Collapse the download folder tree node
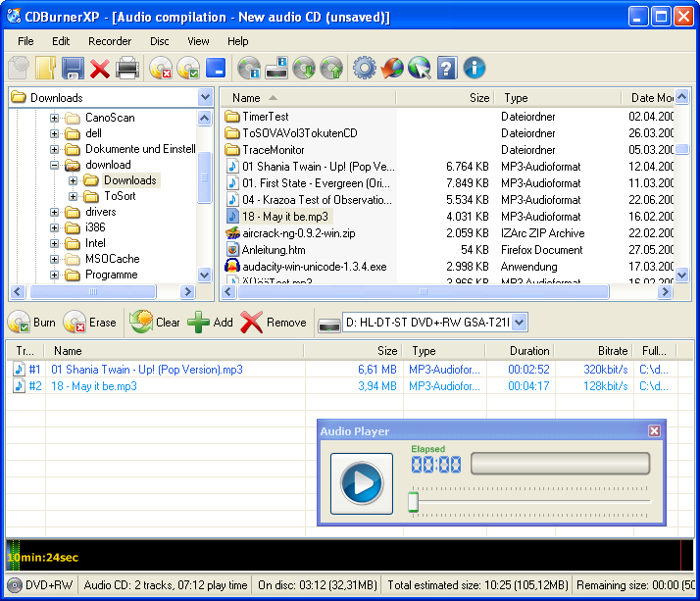This screenshot has height=601, width=700. [55, 165]
